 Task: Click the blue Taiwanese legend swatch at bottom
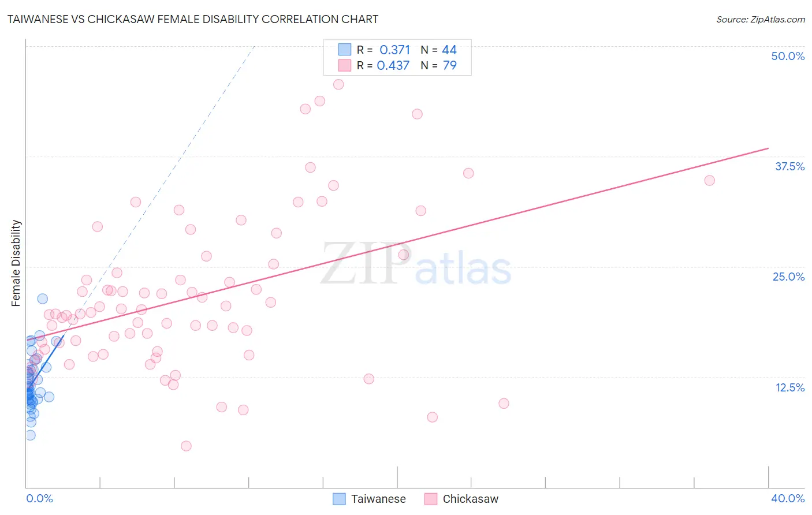[x=339, y=499]
